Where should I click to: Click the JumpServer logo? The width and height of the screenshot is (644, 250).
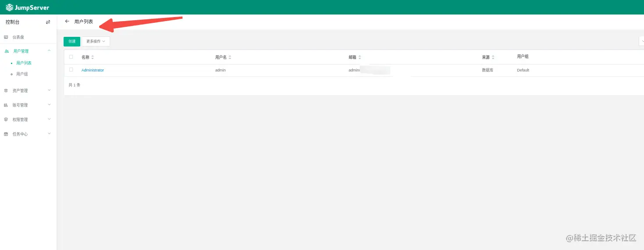(27, 7)
